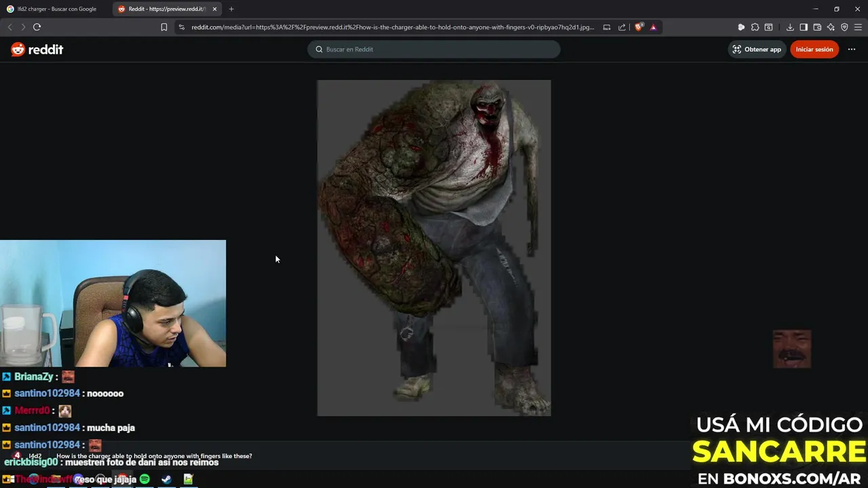This screenshot has width=868, height=488.
Task: Click Obtener app button
Action: [756, 49]
